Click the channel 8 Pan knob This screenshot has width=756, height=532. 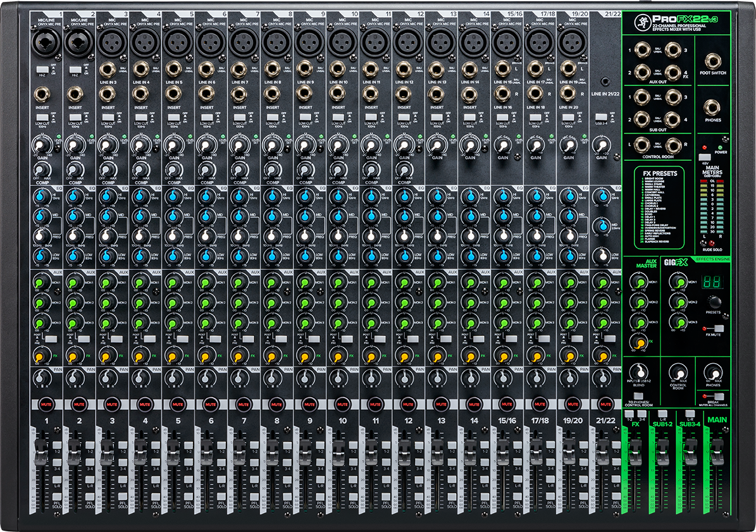tap(272, 379)
